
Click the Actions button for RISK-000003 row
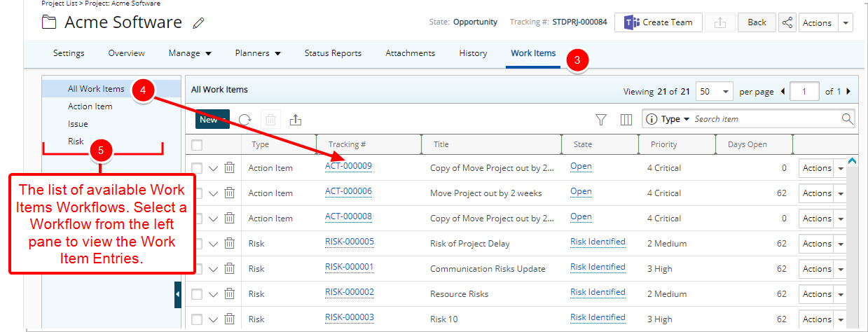(x=817, y=319)
